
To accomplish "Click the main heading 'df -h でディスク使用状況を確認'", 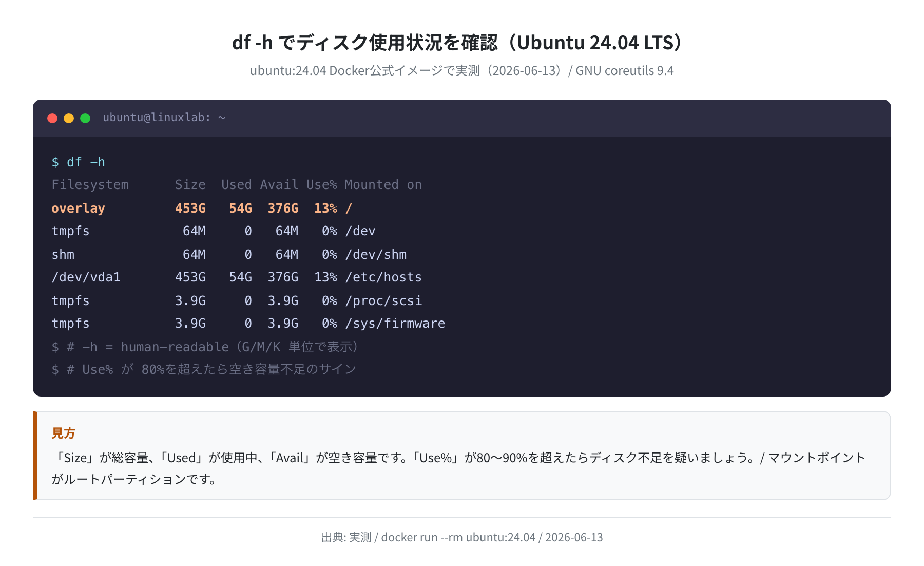I will (459, 43).
